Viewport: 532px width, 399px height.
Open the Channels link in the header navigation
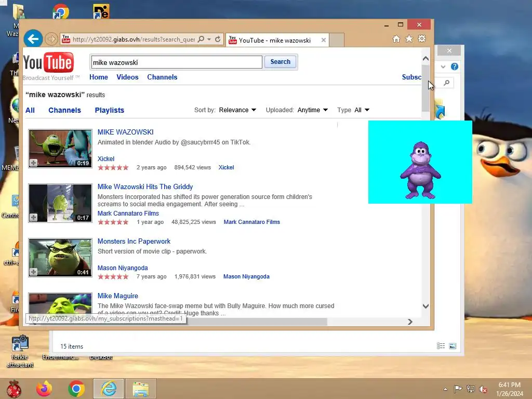point(162,77)
